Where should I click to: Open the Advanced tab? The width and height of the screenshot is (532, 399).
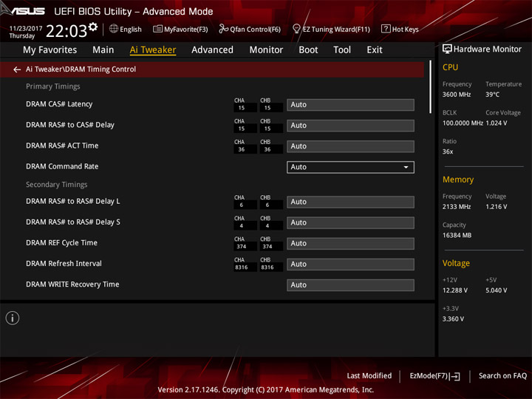(212, 50)
